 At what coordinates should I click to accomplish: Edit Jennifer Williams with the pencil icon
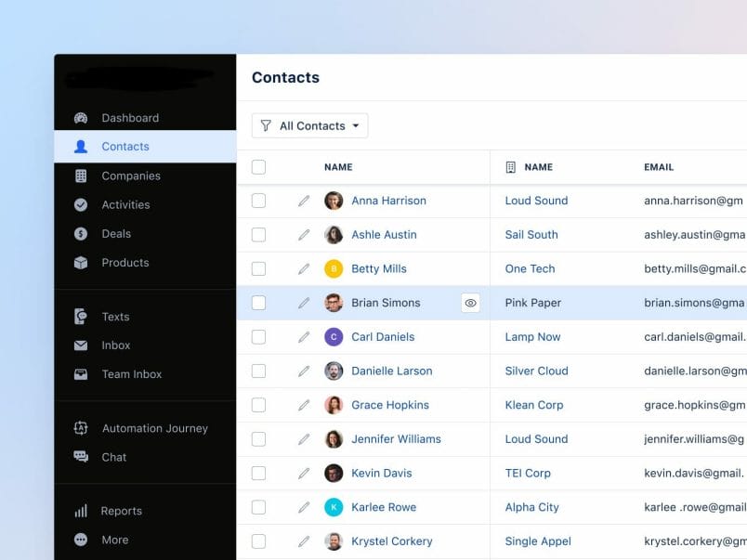(x=304, y=439)
